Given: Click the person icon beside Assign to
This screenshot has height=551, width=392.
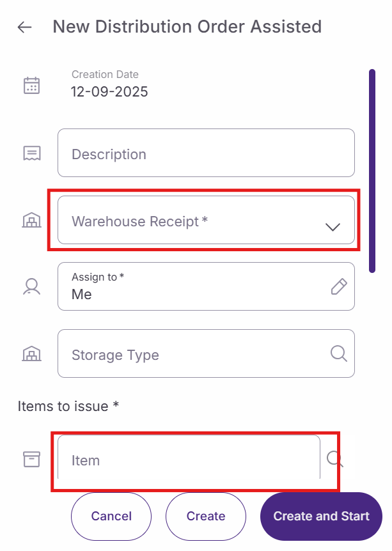Looking at the screenshot, I should (x=31, y=287).
